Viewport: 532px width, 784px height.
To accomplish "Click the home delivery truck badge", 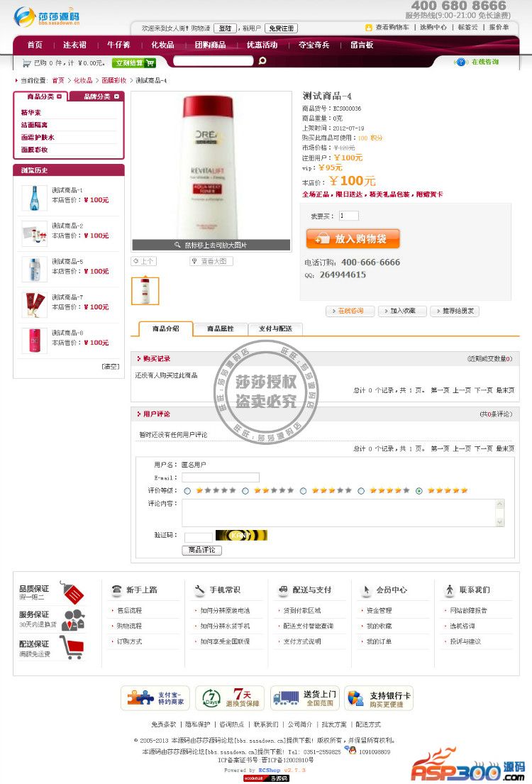I will point(305,698).
